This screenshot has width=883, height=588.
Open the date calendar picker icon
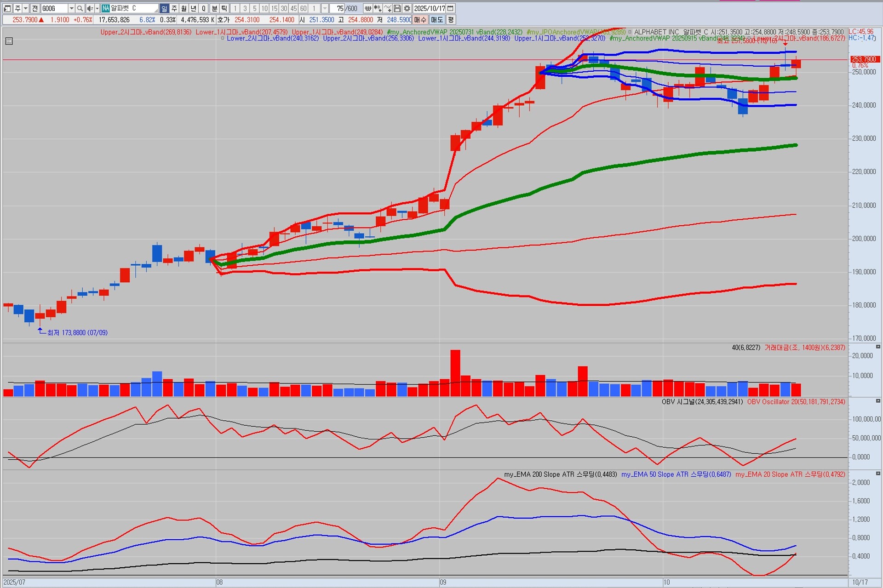(451, 8)
